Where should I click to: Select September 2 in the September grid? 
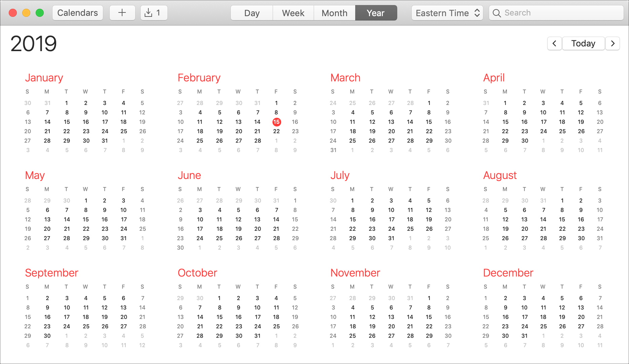[47, 298]
